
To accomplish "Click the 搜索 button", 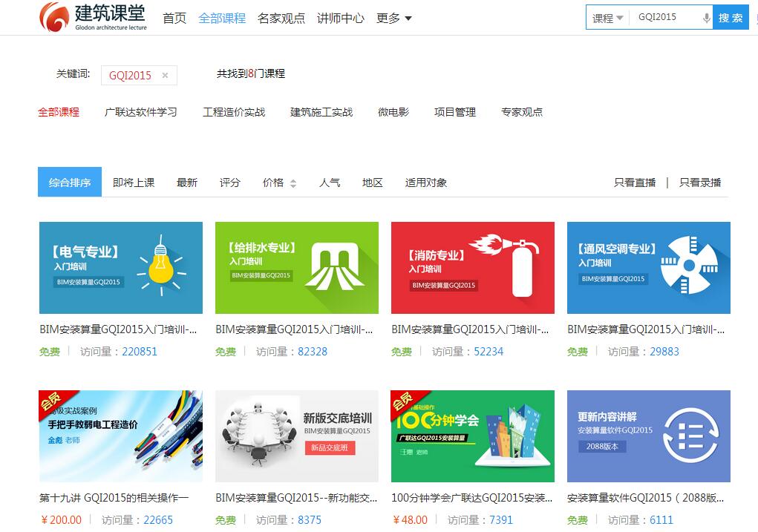I will click(731, 18).
